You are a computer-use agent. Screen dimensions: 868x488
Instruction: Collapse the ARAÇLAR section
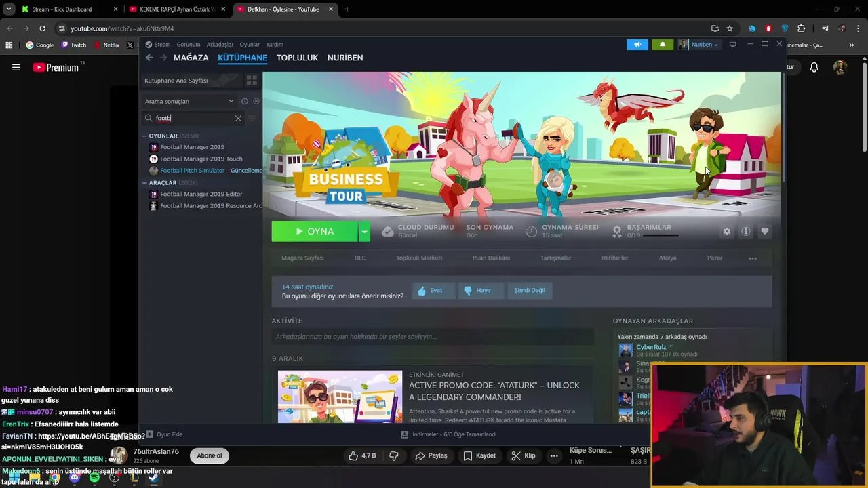click(144, 183)
